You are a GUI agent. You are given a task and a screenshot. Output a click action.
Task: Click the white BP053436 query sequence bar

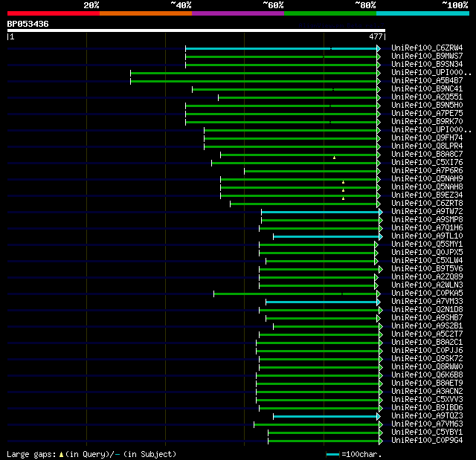point(196,30)
